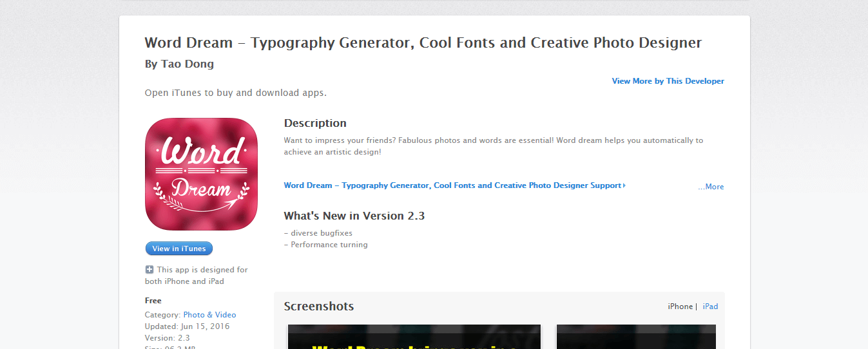Screen dimensions: 868x349
Task: Click the 'By Tao Dong' developer name
Action: (179, 64)
